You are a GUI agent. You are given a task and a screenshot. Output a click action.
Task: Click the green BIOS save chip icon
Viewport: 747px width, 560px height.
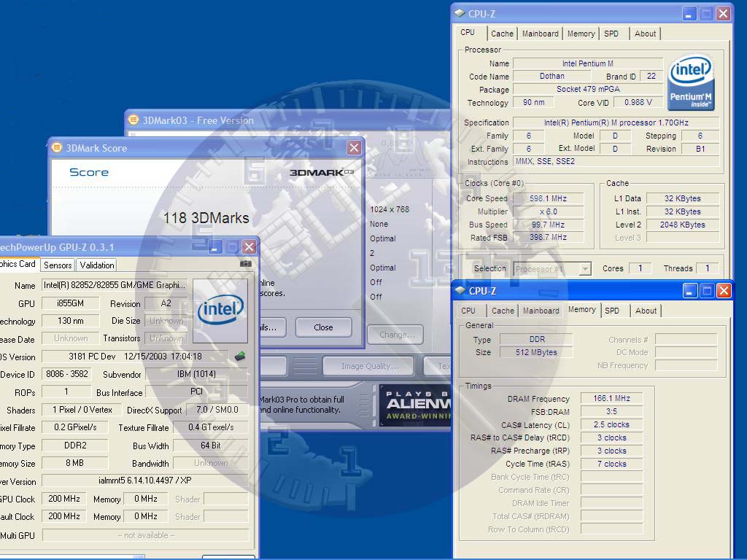point(240,356)
